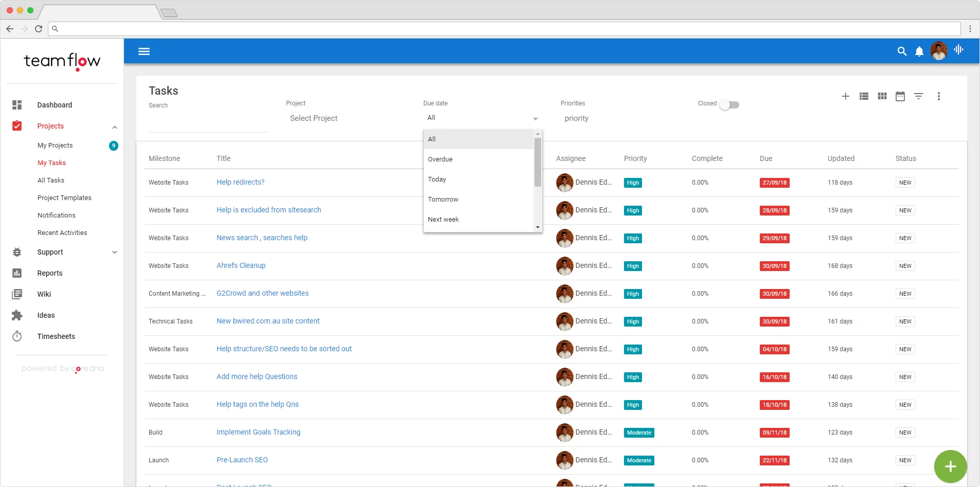
Task: Go to All Tasks
Action: [x=51, y=181]
